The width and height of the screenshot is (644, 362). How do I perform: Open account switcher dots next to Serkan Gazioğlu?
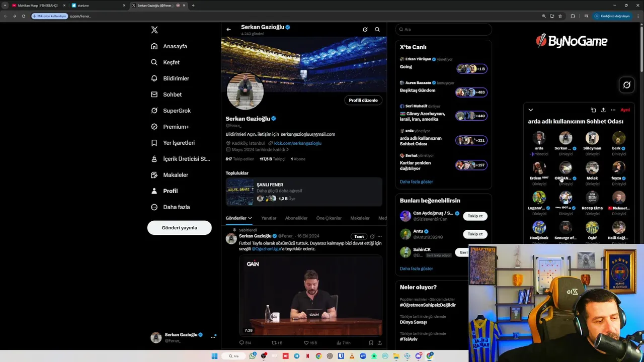click(x=213, y=337)
